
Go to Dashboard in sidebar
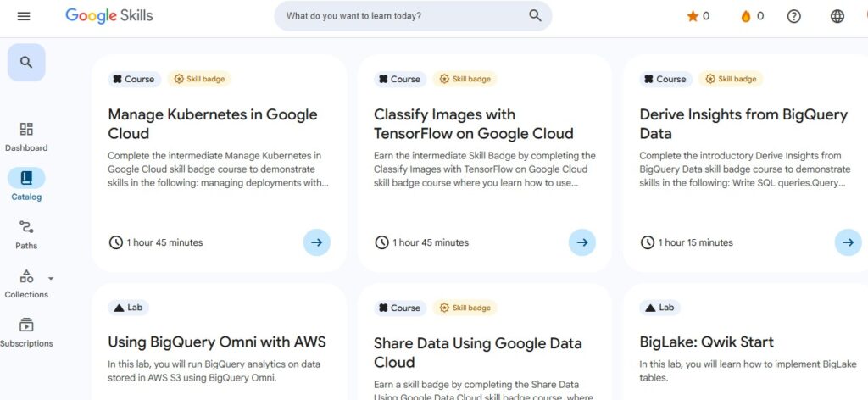pos(26,136)
